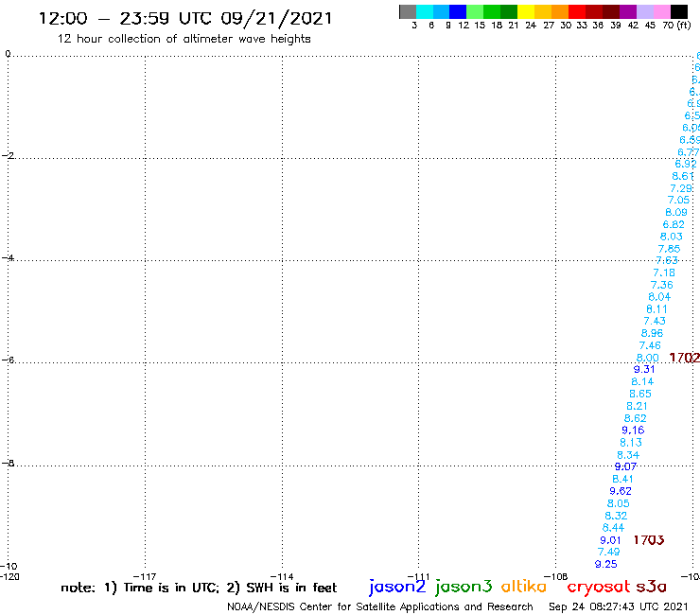Click the 's3a' satellite legend label

point(651,587)
